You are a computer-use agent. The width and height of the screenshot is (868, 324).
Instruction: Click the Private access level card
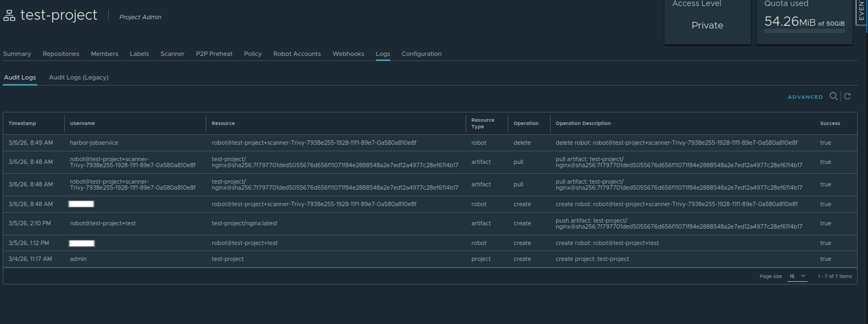pyautogui.click(x=707, y=22)
